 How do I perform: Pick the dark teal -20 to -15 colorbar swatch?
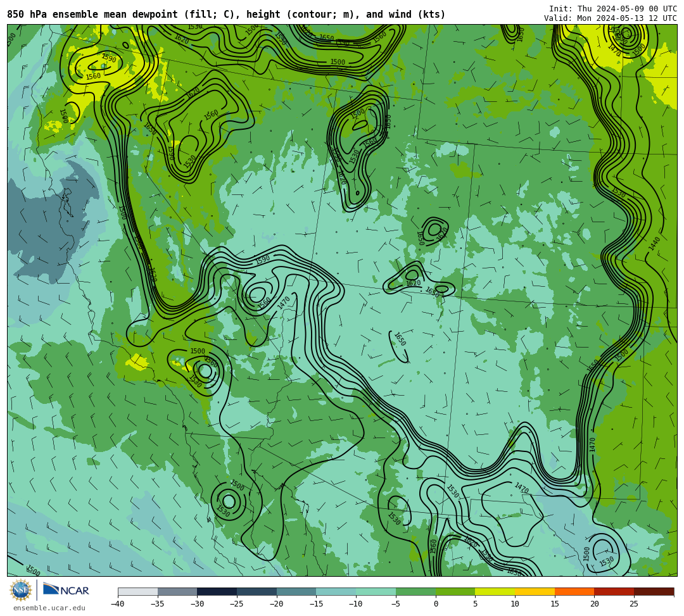296,591
